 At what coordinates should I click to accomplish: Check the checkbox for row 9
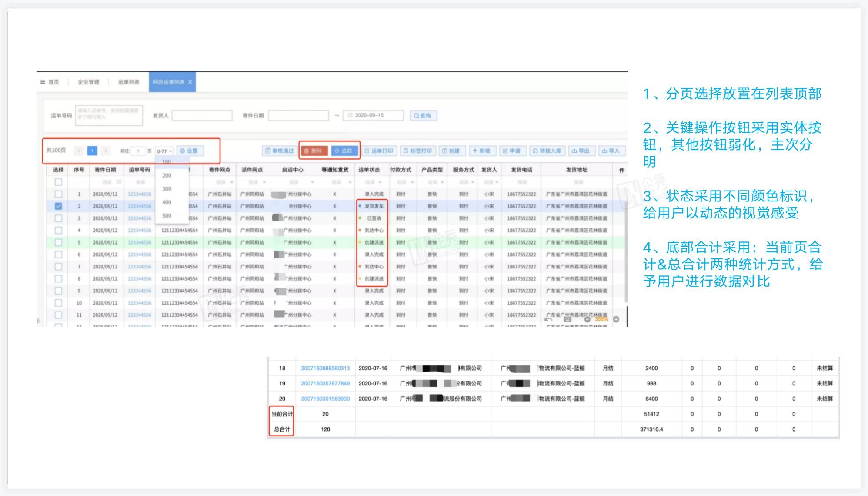(x=58, y=291)
